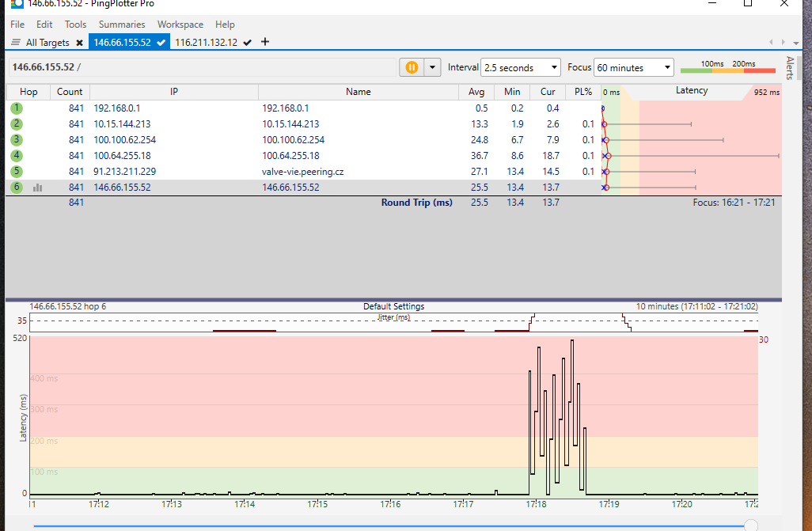Add a new target tab with plus icon

point(265,42)
